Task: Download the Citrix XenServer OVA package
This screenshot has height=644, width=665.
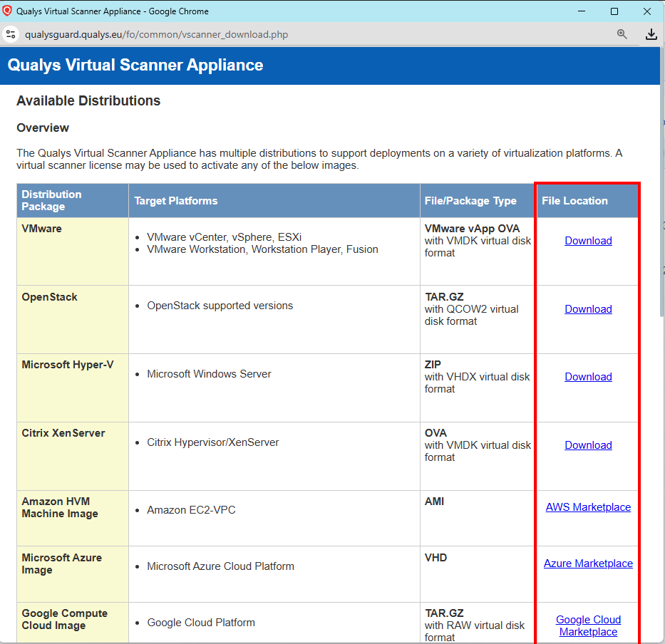Action: 588,445
